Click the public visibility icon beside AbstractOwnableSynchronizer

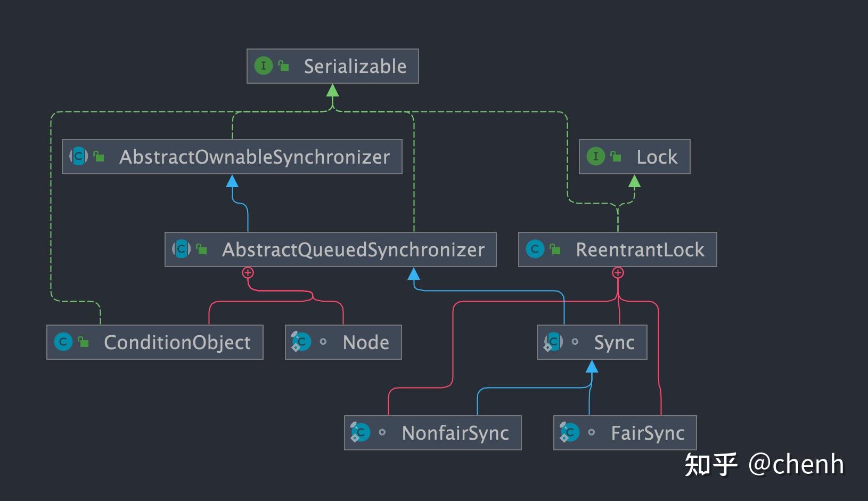click(x=99, y=156)
